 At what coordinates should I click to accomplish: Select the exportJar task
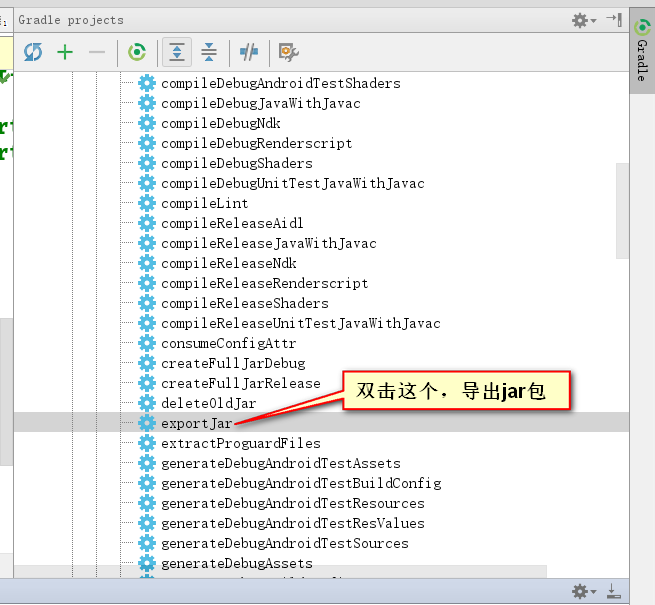(x=196, y=423)
